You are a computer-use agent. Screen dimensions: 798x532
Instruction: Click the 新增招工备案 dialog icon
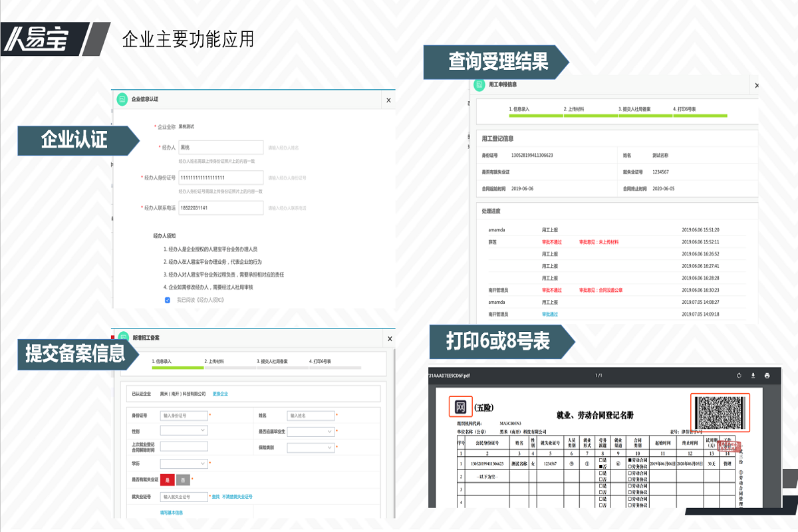(x=123, y=337)
